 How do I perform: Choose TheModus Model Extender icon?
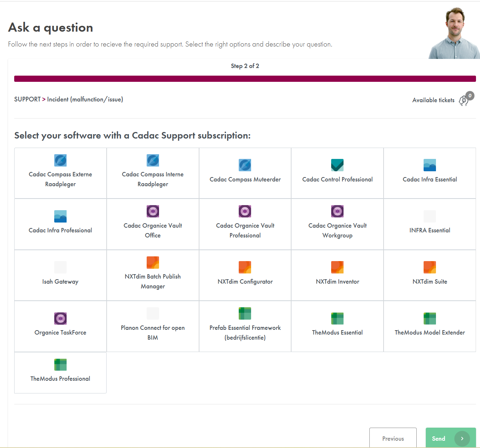tap(430, 319)
